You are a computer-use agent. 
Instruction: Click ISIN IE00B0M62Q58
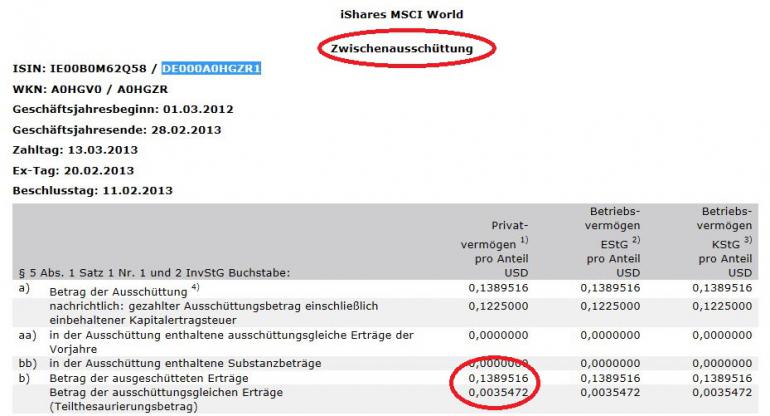[98, 68]
